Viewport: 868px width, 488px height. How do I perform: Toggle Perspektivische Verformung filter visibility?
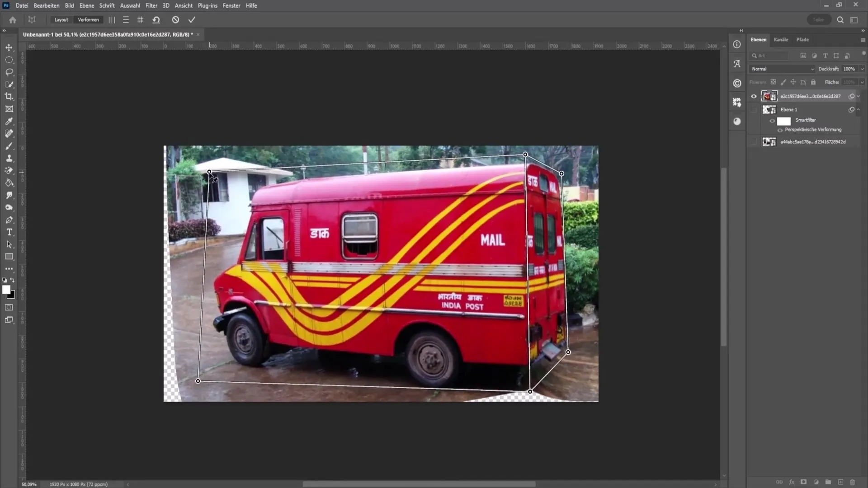[x=780, y=130]
